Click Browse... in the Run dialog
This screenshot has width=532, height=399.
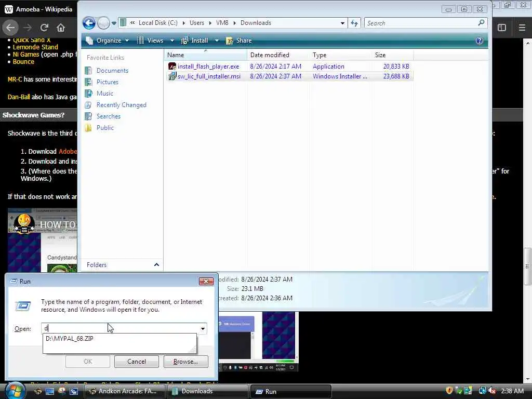(185, 362)
